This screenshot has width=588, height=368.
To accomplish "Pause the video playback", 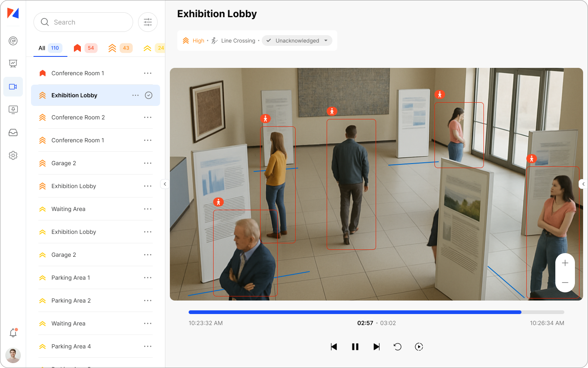I will (355, 347).
